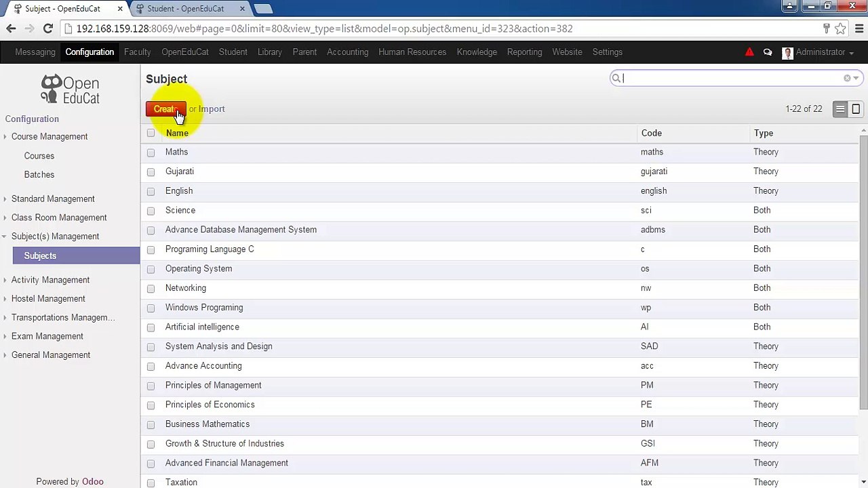The image size is (868, 488).
Task: Expand the Transportations Management section
Action: [63, 317]
